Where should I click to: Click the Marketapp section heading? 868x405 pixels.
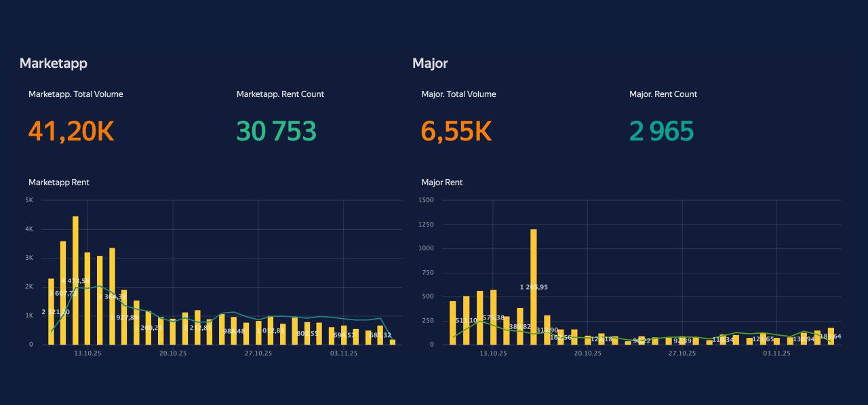click(x=54, y=63)
